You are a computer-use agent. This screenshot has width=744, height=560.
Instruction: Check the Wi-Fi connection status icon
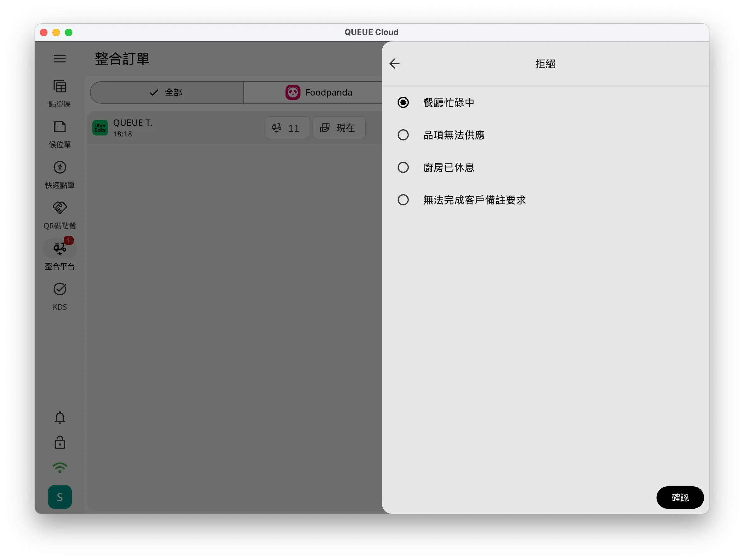click(x=60, y=468)
